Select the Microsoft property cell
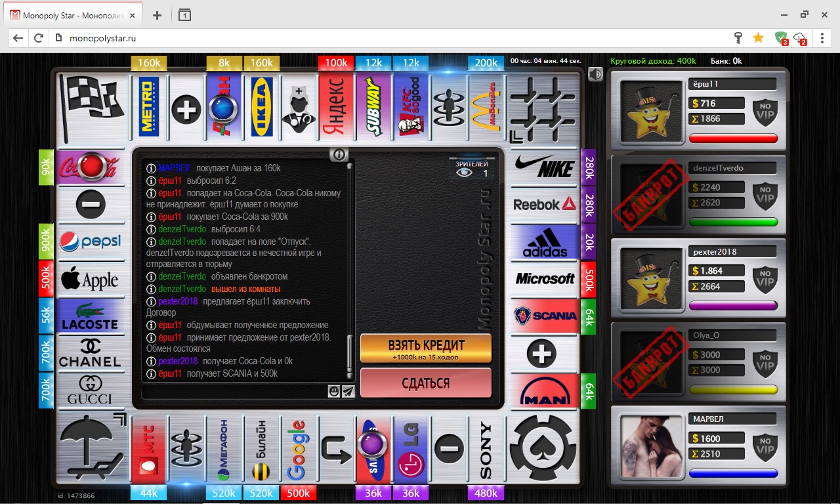Screen dimensions: 840x504 click(x=545, y=279)
